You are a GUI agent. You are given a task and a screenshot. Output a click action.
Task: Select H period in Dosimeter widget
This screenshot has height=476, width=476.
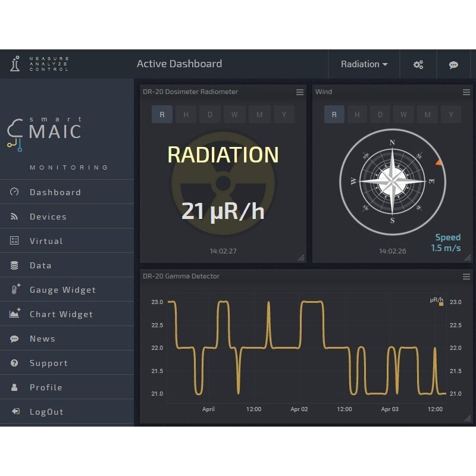[x=186, y=114]
